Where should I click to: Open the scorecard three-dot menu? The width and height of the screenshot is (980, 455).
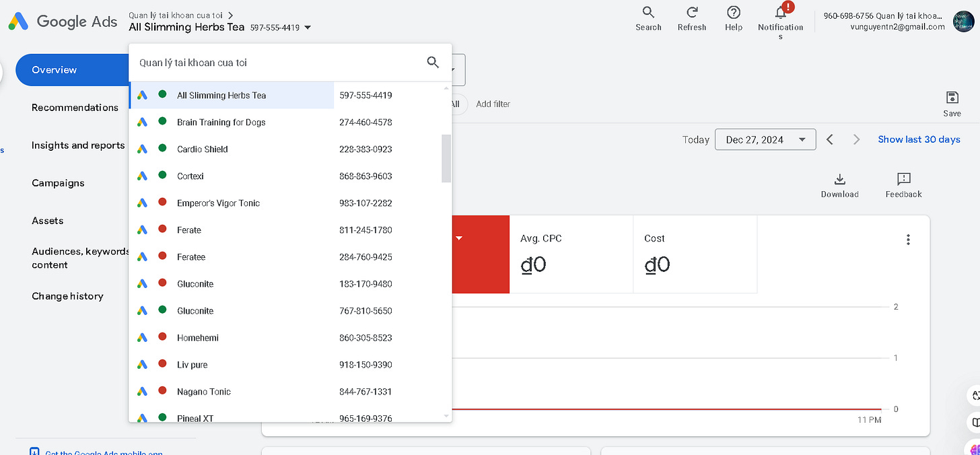908,240
